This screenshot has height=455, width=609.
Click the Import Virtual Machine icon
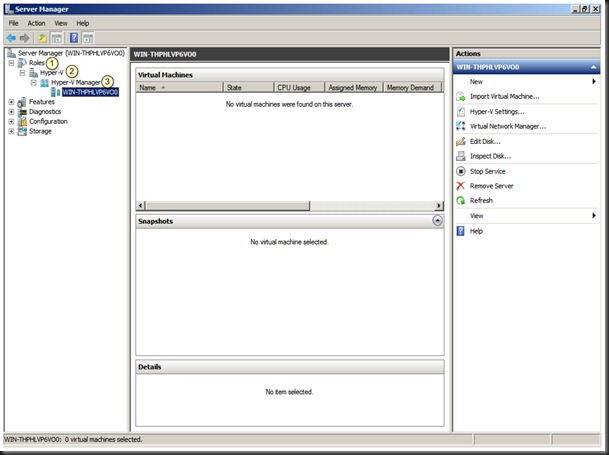[461, 96]
